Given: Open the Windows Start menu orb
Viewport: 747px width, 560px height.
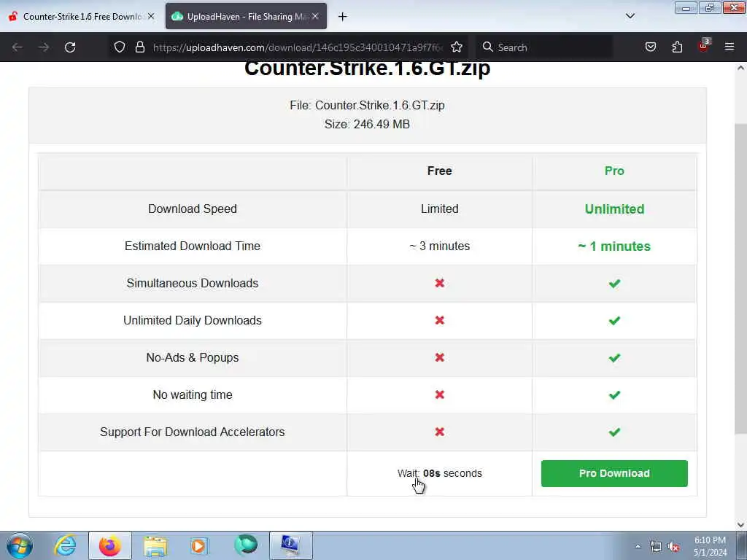Looking at the screenshot, I should point(20,545).
